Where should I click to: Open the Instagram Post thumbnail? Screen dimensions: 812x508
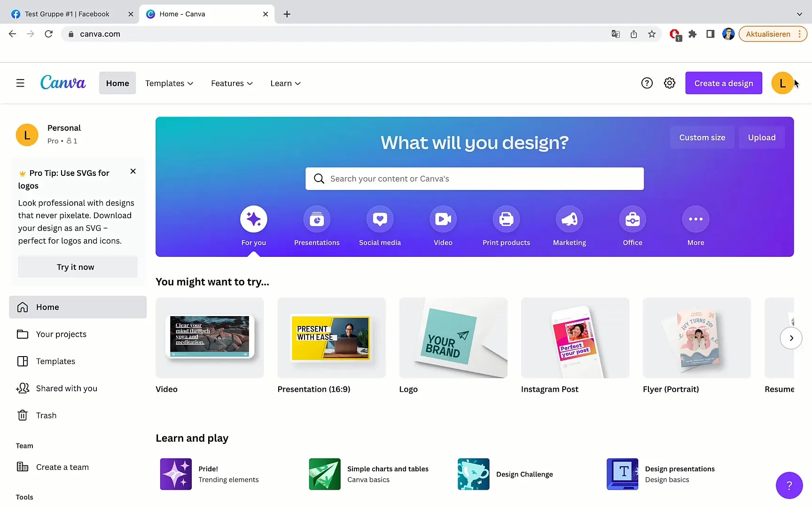pos(575,338)
